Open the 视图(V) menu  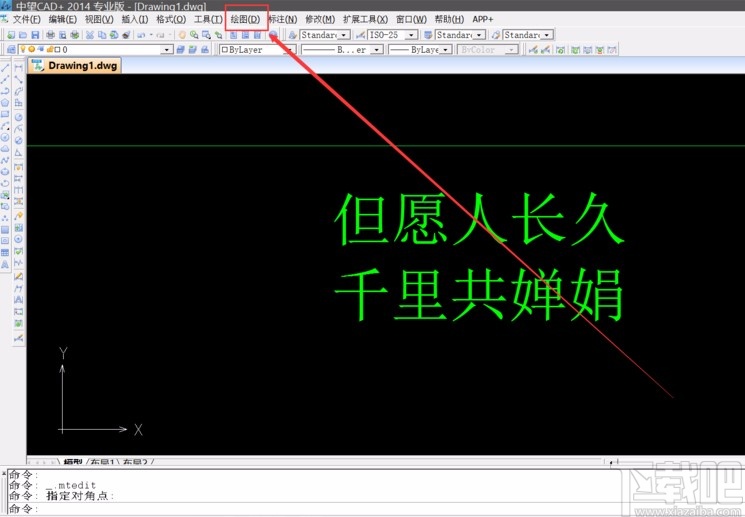pos(99,19)
